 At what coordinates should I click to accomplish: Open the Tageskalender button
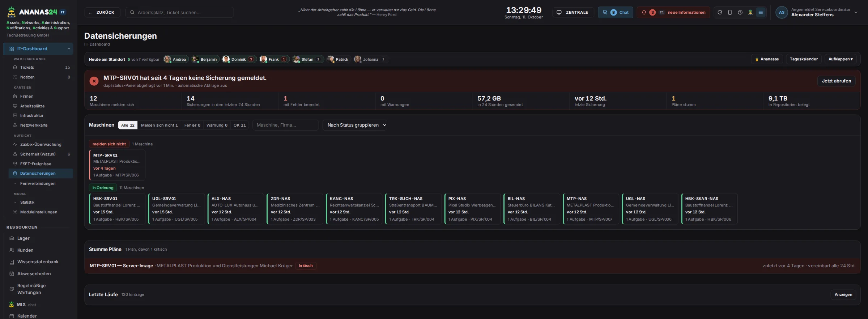coord(804,59)
